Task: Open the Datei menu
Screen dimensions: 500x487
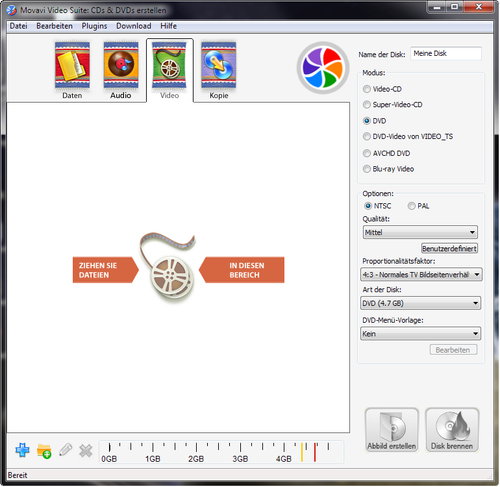Action: pos(18,26)
